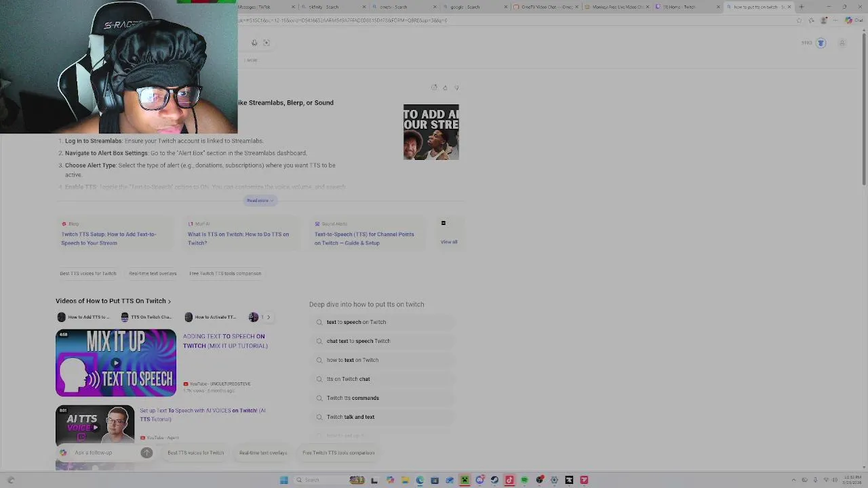Click the thumbs up feedback icon
This screenshot has width=868, height=488.
[x=445, y=87]
